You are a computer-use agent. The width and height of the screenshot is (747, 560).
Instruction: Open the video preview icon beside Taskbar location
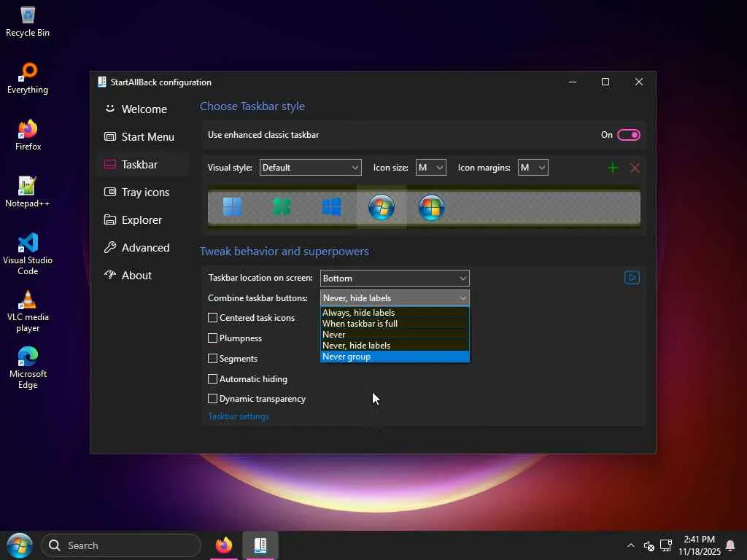click(x=632, y=278)
